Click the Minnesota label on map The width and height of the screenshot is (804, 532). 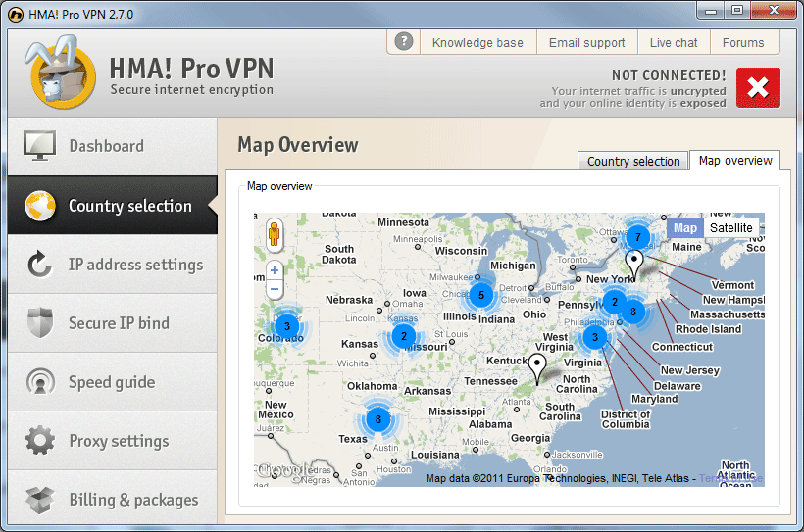404,222
